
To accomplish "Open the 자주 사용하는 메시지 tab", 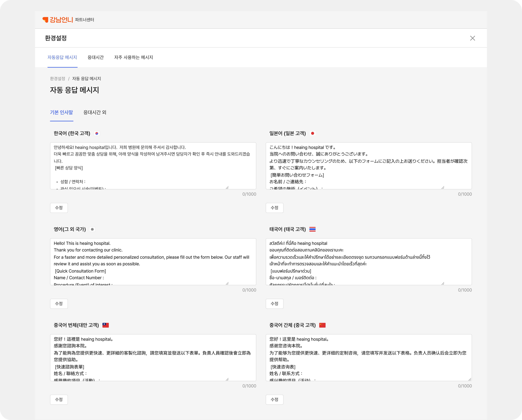I will click(x=133, y=57).
